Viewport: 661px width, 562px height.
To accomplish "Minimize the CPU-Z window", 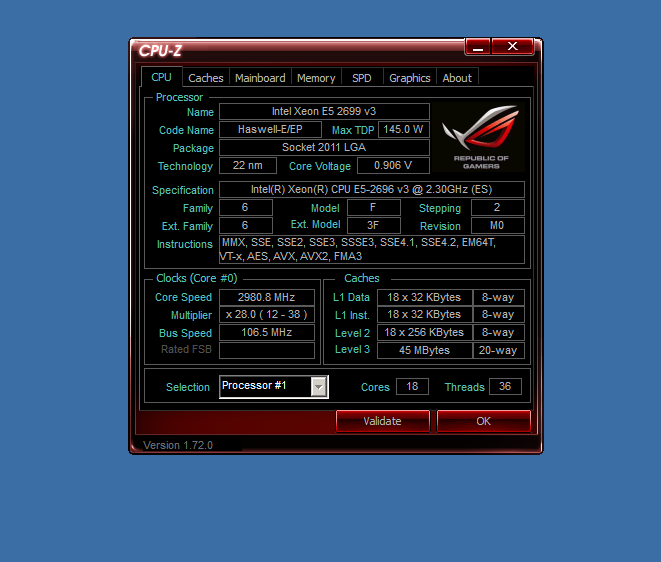I will coord(478,46).
